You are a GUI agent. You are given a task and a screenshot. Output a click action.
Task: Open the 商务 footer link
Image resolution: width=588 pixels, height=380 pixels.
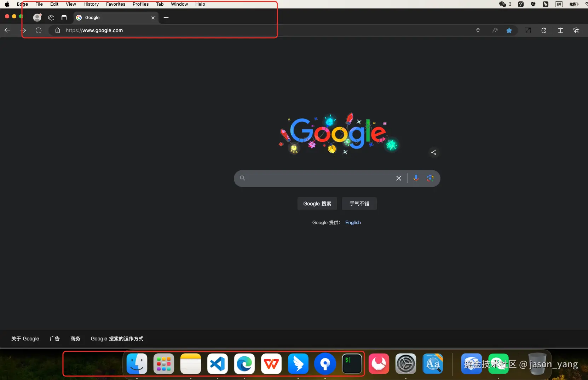(x=75, y=339)
